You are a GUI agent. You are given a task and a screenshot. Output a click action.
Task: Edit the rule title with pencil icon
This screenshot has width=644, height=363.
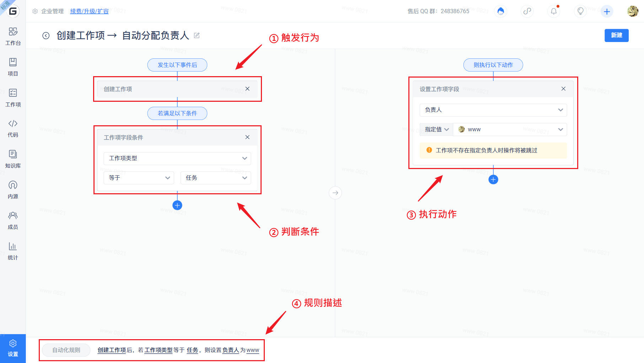click(197, 35)
